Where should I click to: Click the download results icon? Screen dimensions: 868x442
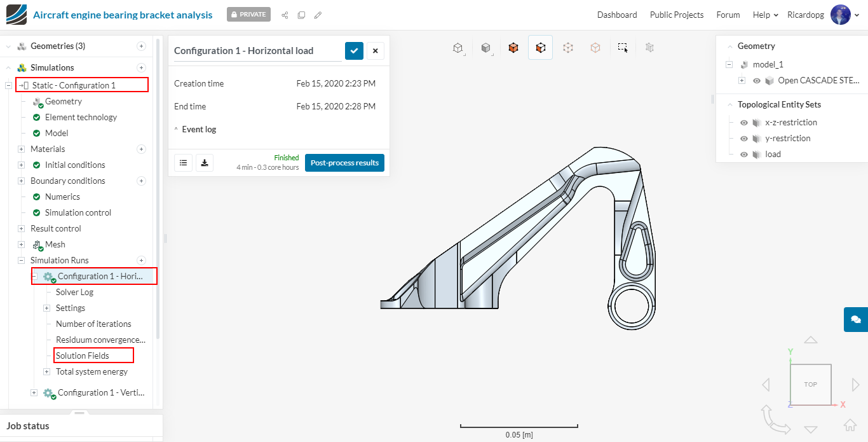coord(205,163)
